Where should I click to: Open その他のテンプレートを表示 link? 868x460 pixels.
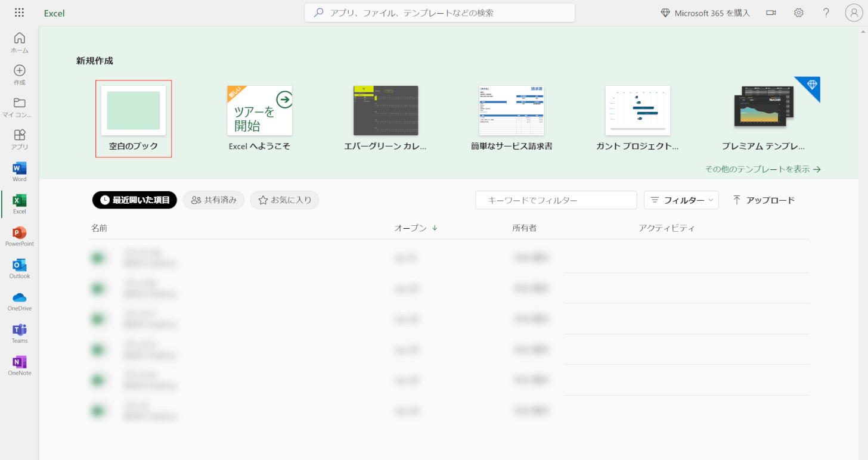[762, 169]
